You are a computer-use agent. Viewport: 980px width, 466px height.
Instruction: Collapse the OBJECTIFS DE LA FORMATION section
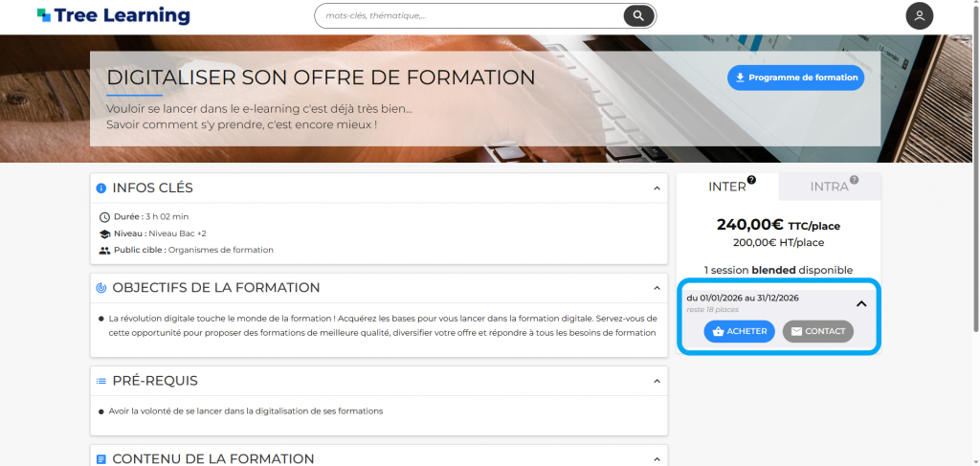click(657, 288)
